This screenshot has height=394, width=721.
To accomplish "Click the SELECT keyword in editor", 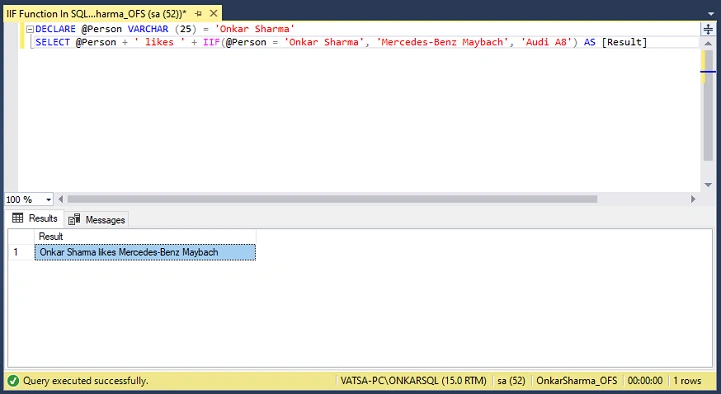I will 52,42.
